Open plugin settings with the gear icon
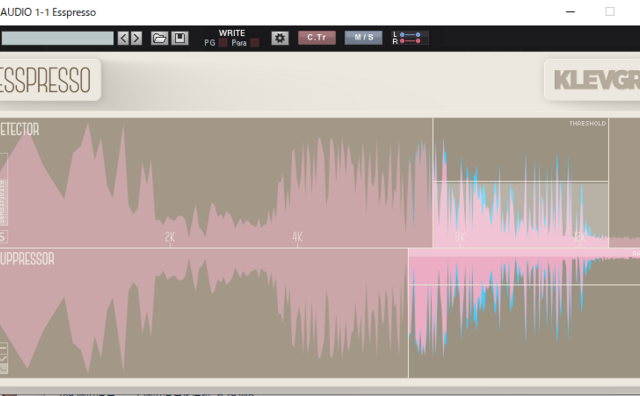This screenshot has width=640, height=396. pyautogui.click(x=280, y=38)
